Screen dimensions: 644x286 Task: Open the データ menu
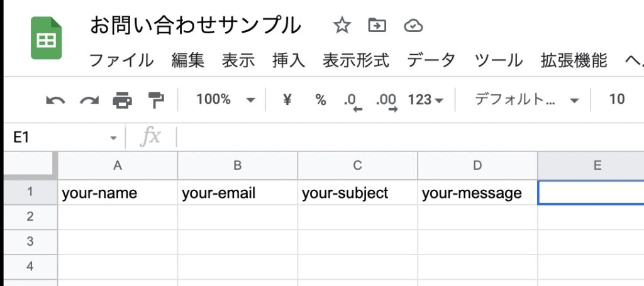pos(431,60)
